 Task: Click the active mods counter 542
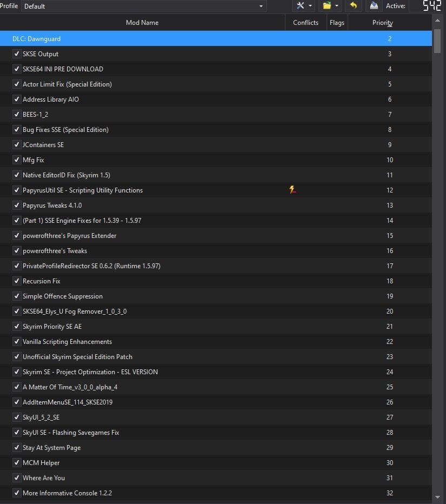click(x=432, y=5)
